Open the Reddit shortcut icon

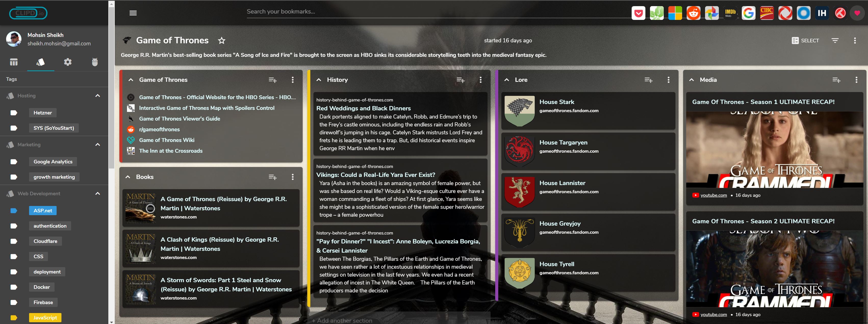point(693,13)
